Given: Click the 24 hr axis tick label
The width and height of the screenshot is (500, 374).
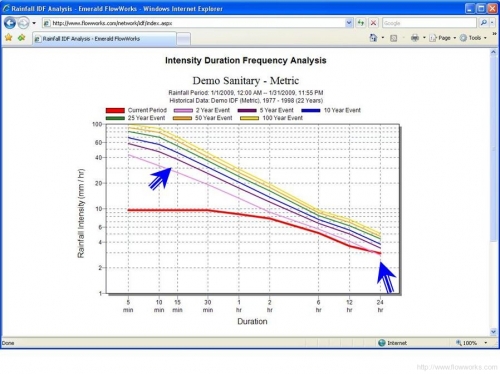Looking at the screenshot, I should (x=380, y=306).
